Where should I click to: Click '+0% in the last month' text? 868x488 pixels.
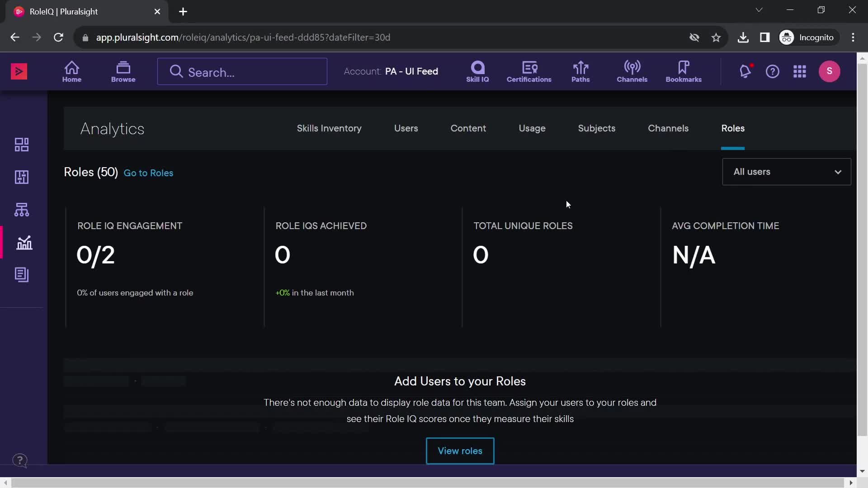click(315, 293)
